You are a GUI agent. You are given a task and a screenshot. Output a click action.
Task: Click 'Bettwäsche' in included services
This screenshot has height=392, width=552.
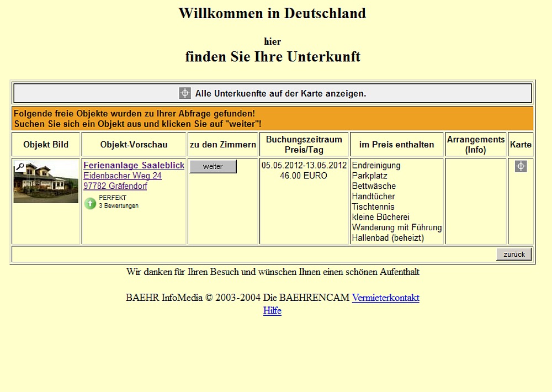(374, 186)
